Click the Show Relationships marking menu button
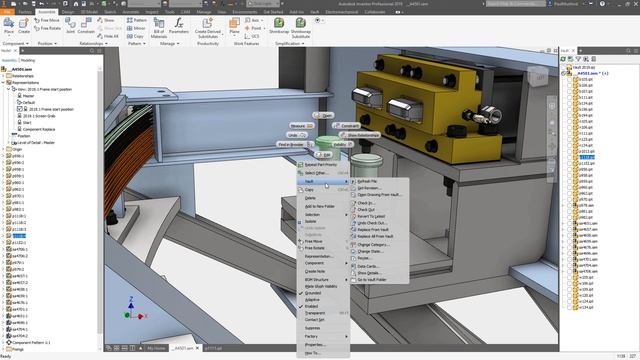Viewport: 640px width, 360px height. [360, 135]
